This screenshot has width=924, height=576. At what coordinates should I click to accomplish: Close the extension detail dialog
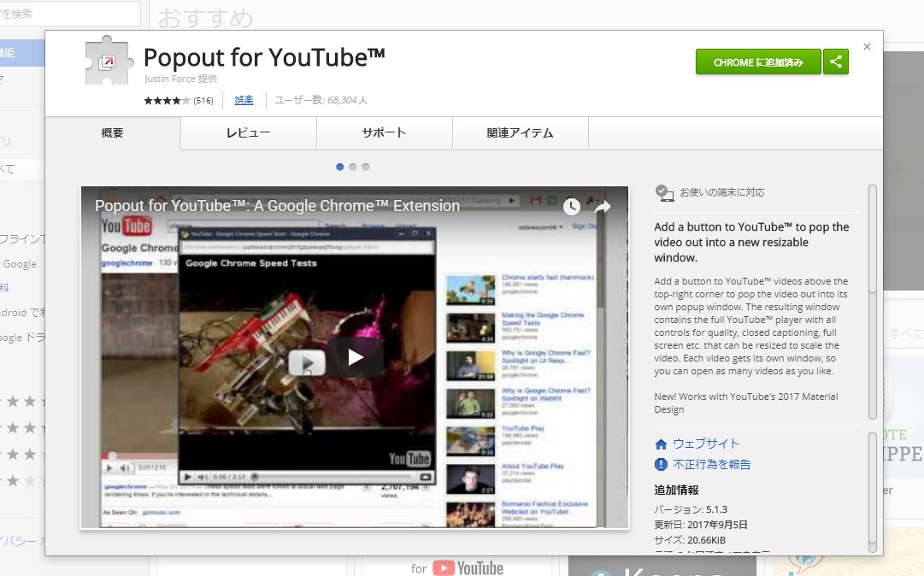pos(867,46)
